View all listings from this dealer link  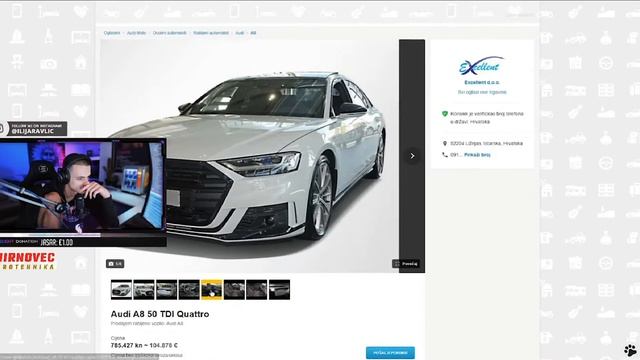click(x=482, y=92)
